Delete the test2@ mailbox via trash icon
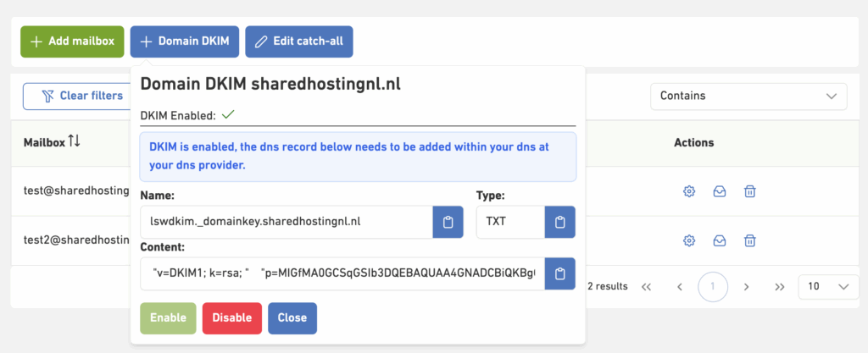The width and height of the screenshot is (868, 353). [x=749, y=241]
